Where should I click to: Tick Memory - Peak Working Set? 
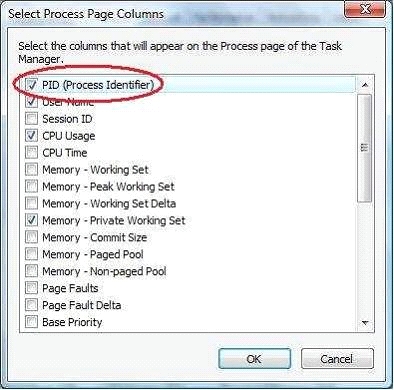coord(32,187)
